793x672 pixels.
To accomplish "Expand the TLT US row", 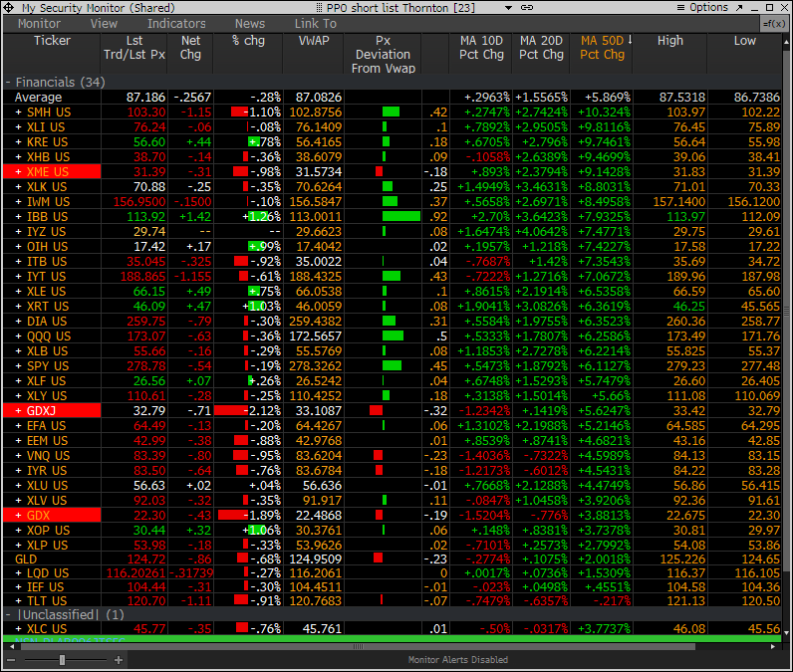I will pos(18,601).
